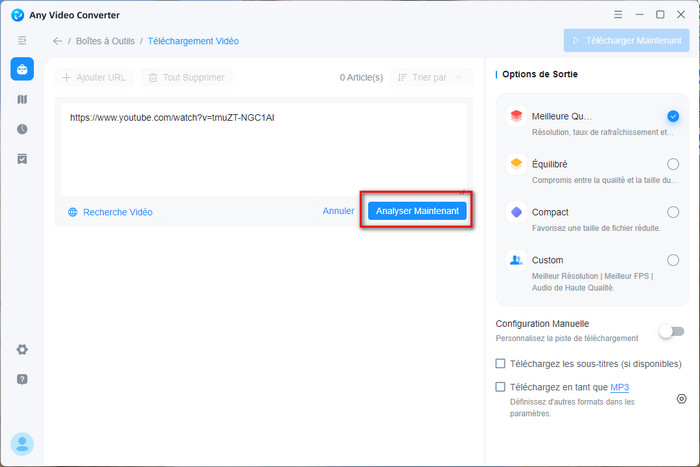
Task: Toggle Configuration Manuelle switch
Action: [x=672, y=331]
